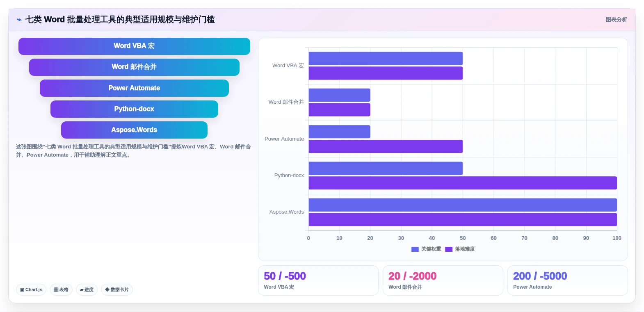Click the 图表分析 label in header
Viewport: 644px width, 312px height.
coord(616,20)
